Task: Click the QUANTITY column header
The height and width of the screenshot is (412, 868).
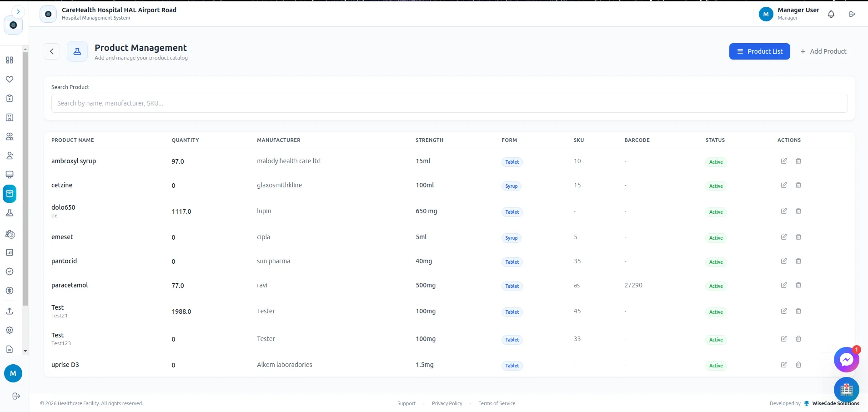Action: [186, 140]
